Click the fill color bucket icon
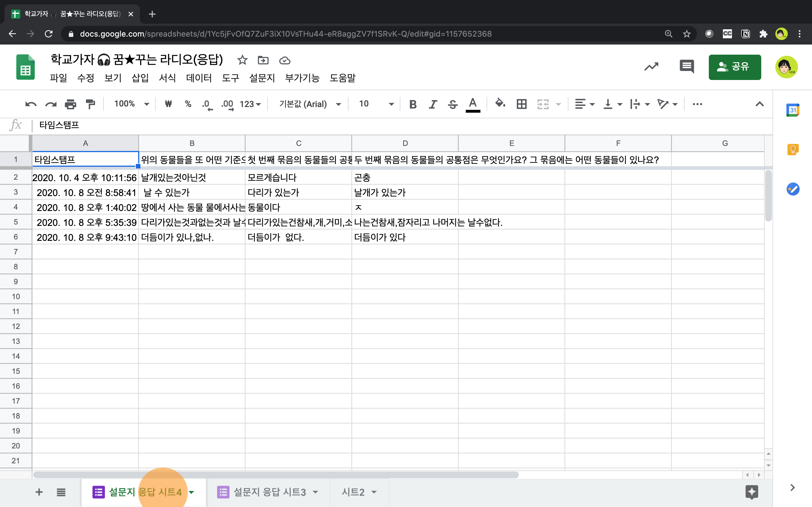 pos(500,104)
